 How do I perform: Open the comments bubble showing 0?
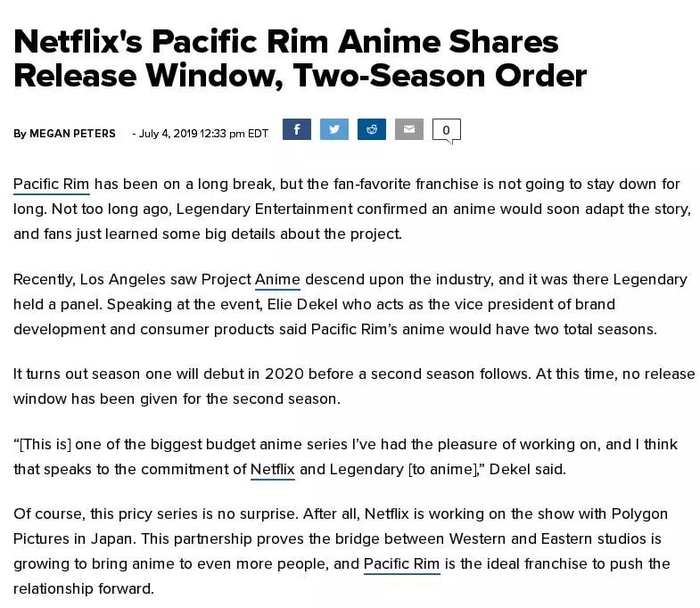[446, 130]
